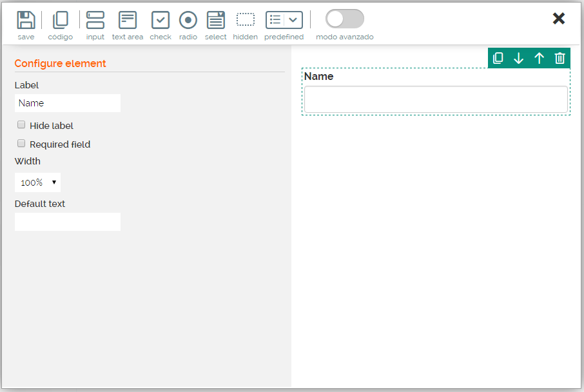584x392 pixels.
Task: Check the Required field option
Action: (21, 144)
